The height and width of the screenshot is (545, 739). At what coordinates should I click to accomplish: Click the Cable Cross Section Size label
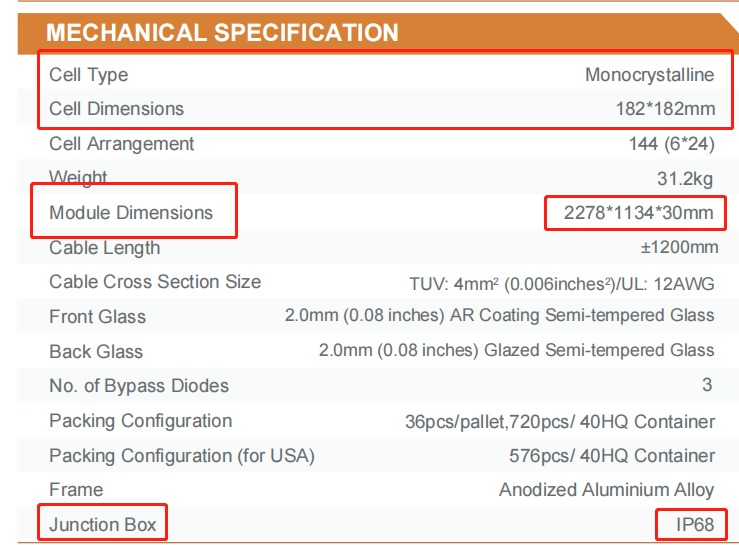coord(155,282)
